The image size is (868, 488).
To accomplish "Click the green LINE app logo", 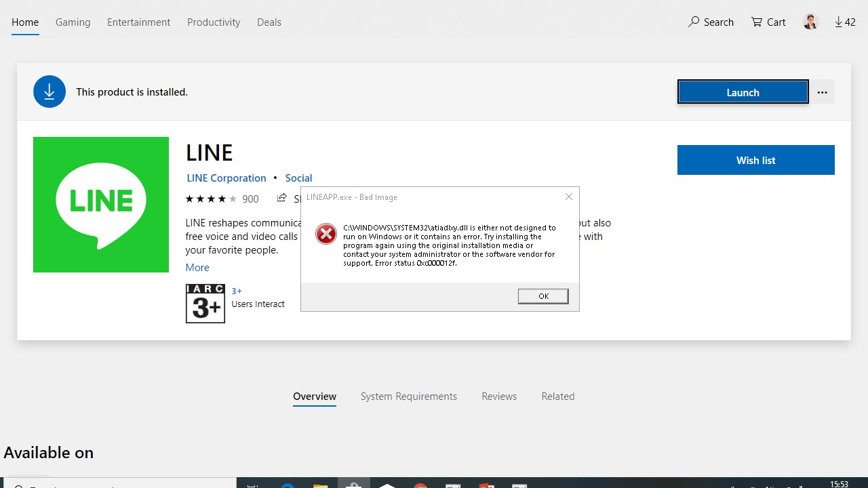I will 101,205.
